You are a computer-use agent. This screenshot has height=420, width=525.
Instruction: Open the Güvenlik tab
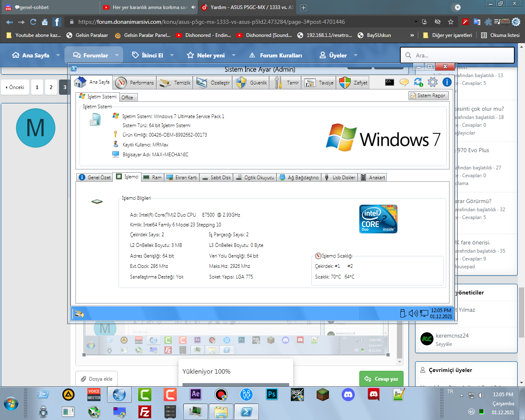252,82
